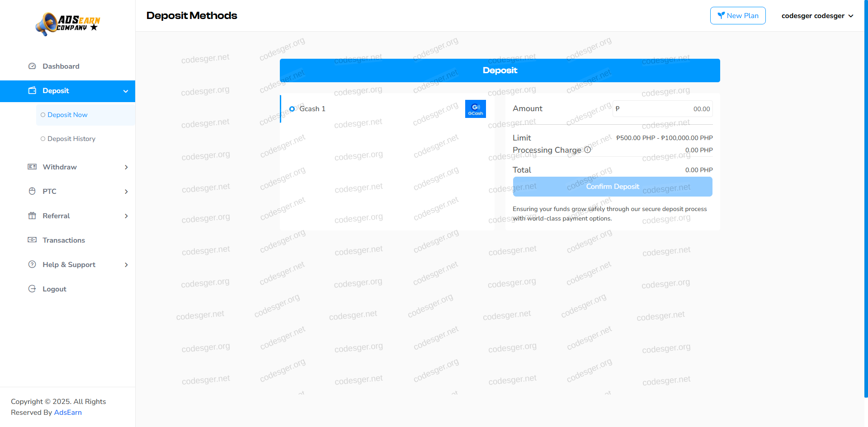The height and width of the screenshot is (427, 868).
Task: Click the Amount input field
Action: pyautogui.click(x=665, y=109)
